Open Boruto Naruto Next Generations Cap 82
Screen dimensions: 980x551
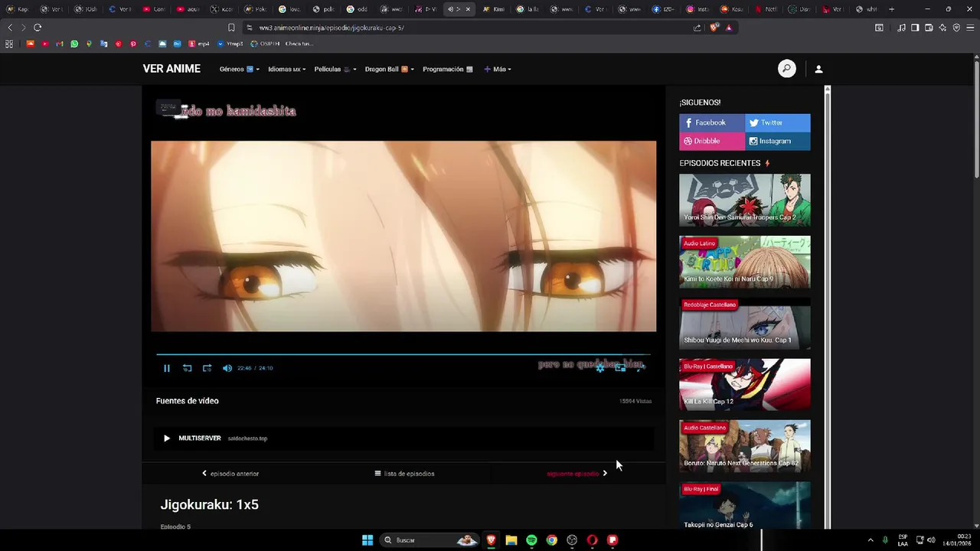point(745,445)
